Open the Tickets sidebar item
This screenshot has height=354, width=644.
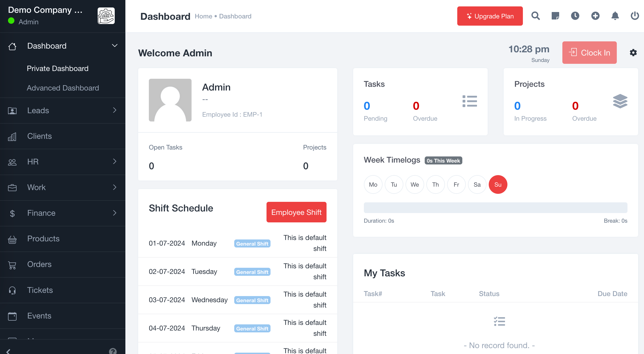click(40, 290)
